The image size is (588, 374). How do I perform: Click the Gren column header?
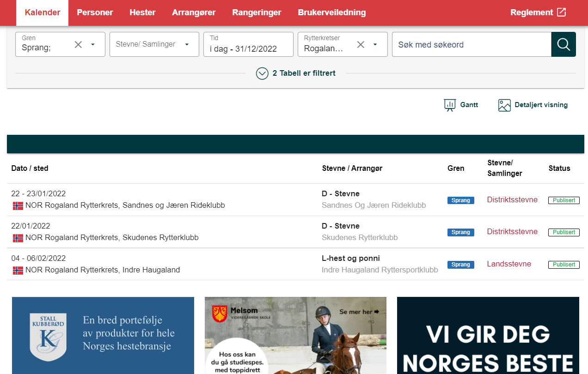coord(456,168)
